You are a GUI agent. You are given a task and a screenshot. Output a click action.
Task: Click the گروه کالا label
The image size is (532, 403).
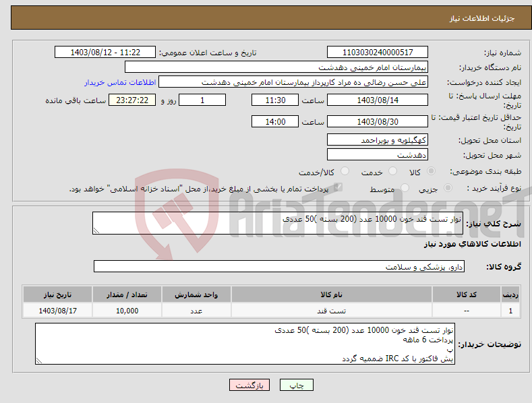(504, 267)
